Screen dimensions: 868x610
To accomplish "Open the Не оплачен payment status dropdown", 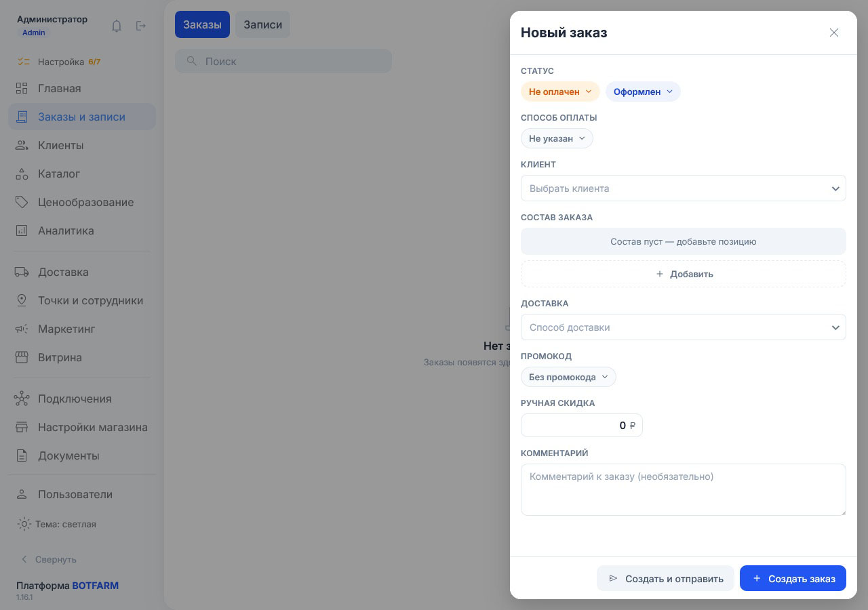I will [x=560, y=91].
